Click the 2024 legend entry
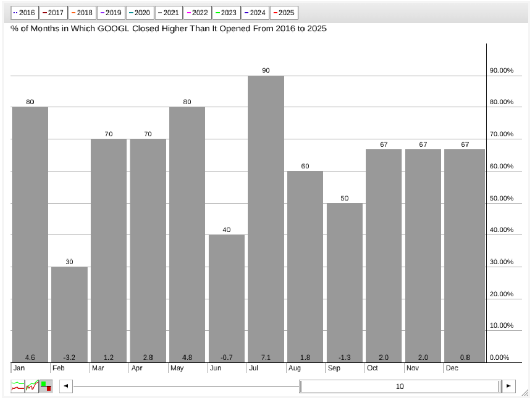532x399 pixels. point(255,13)
